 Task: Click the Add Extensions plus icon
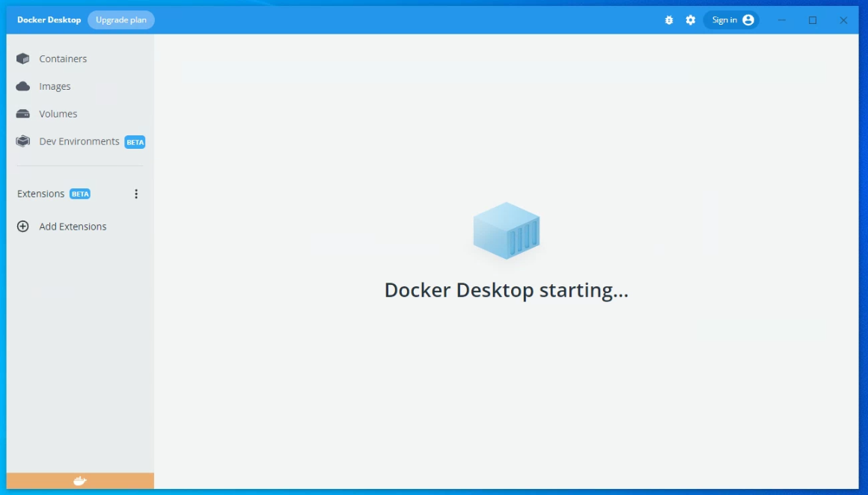(x=22, y=227)
